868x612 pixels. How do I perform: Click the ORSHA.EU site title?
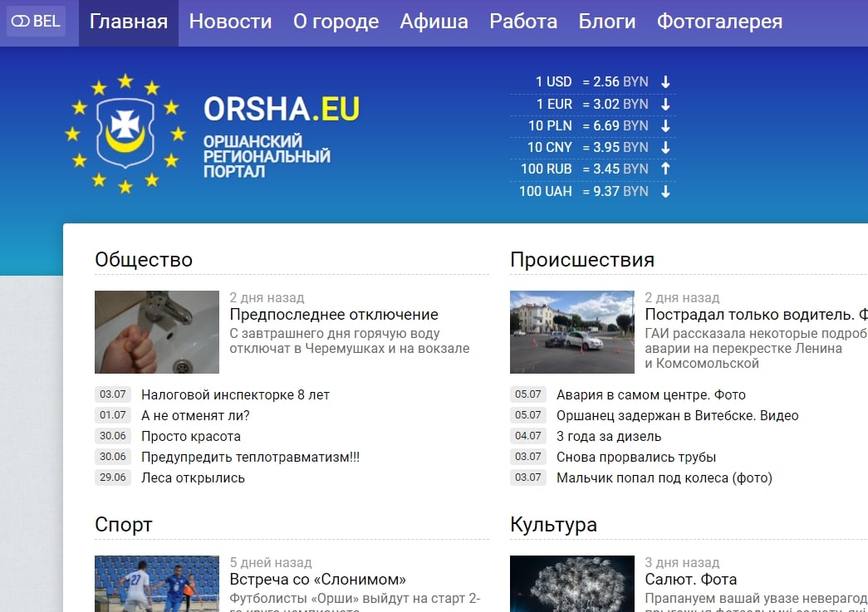[282, 109]
